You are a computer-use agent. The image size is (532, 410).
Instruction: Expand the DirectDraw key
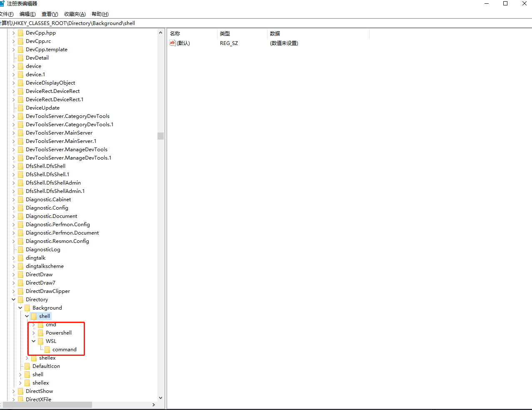(x=13, y=275)
